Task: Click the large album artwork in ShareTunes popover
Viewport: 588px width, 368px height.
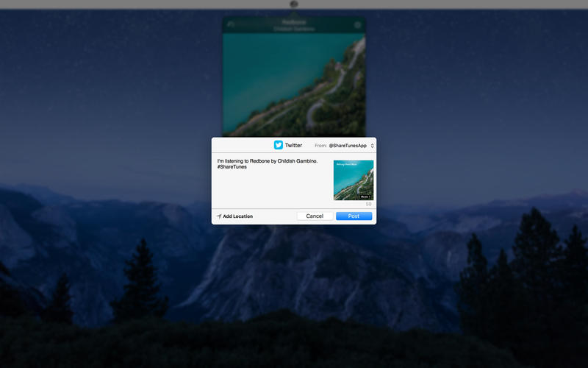Action: [294, 85]
